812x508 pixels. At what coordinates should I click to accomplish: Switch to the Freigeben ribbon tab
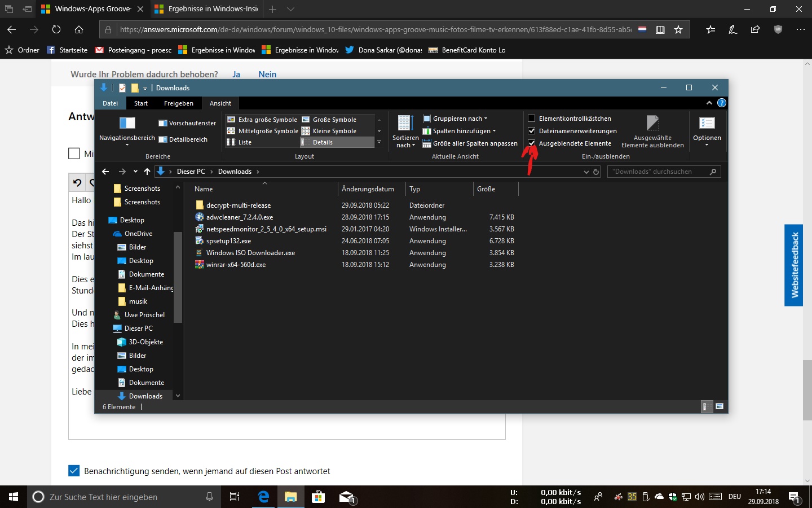(179, 103)
